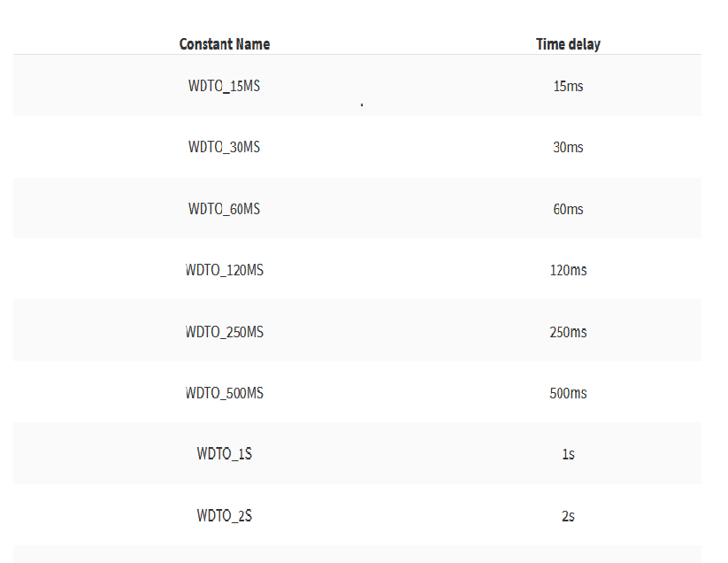The image size is (728, 563).
Task: Click the small dot below the WDTO_15MS row
Action: click(362, 105)
